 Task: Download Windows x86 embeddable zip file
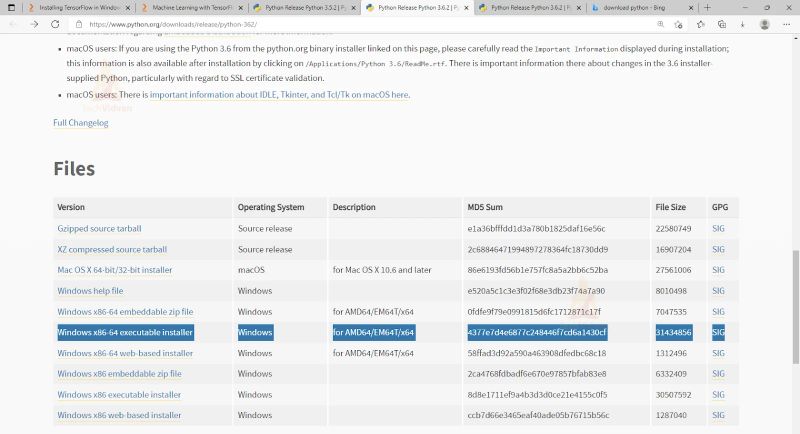click(119, 374)
